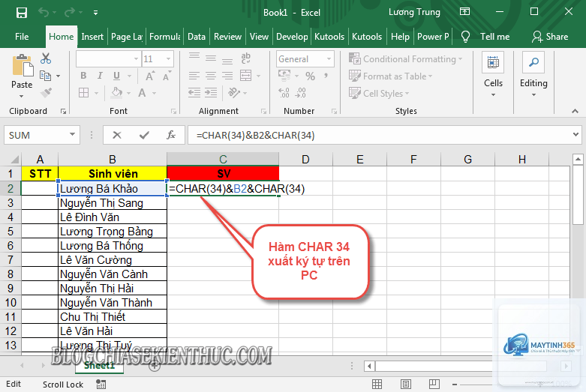Click the Orientation icon
The image size is (586, 392).
click(x=234, y=92)
